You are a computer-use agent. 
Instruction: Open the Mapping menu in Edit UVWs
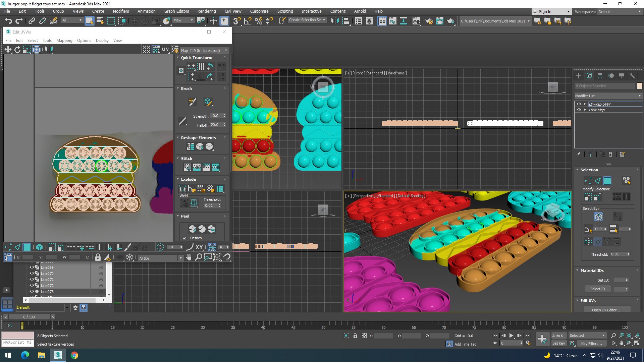point(64,41)
